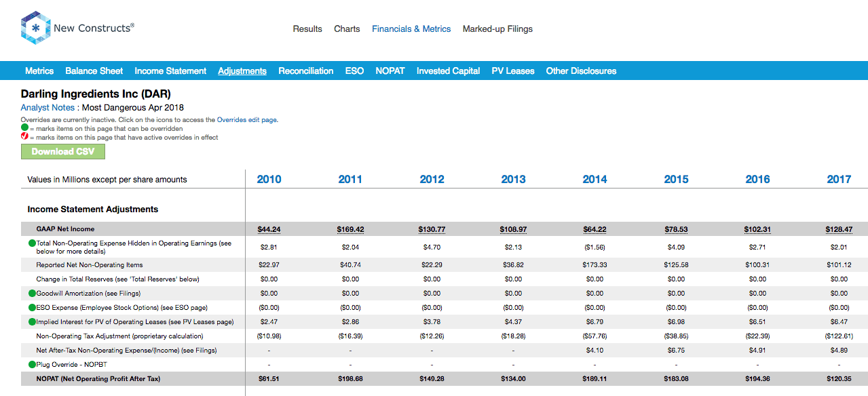Click Darling Ingredients Inc (DAR) heading
The image size is (868, 396).
coord(96,94)
